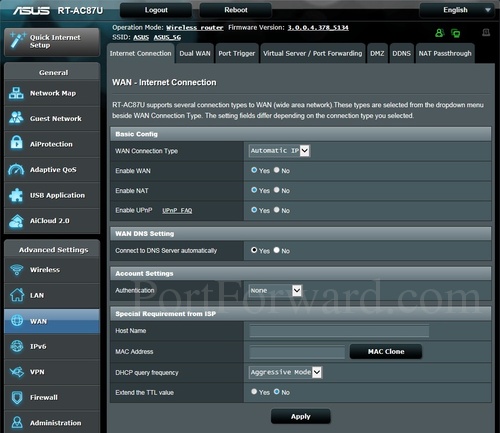The width and height of the screenshot is (500, 433).
Task: Click the MAC Clone button
Action: tap(386, 352)
